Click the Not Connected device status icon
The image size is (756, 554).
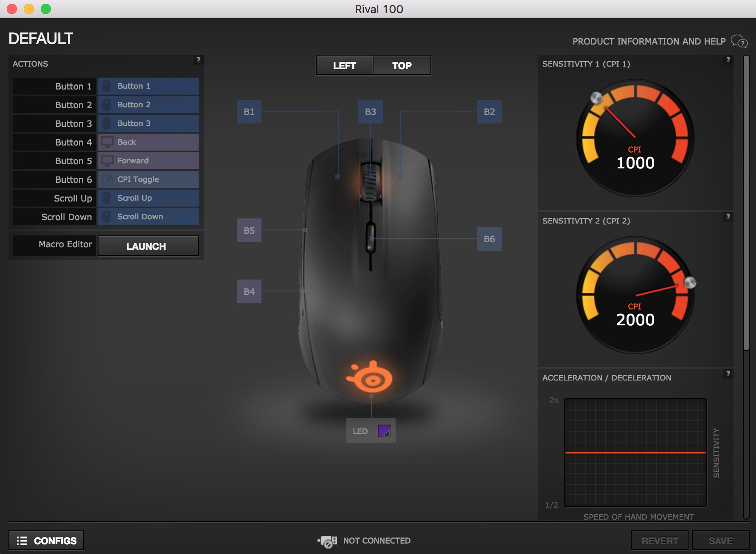[x=327, y=541]
